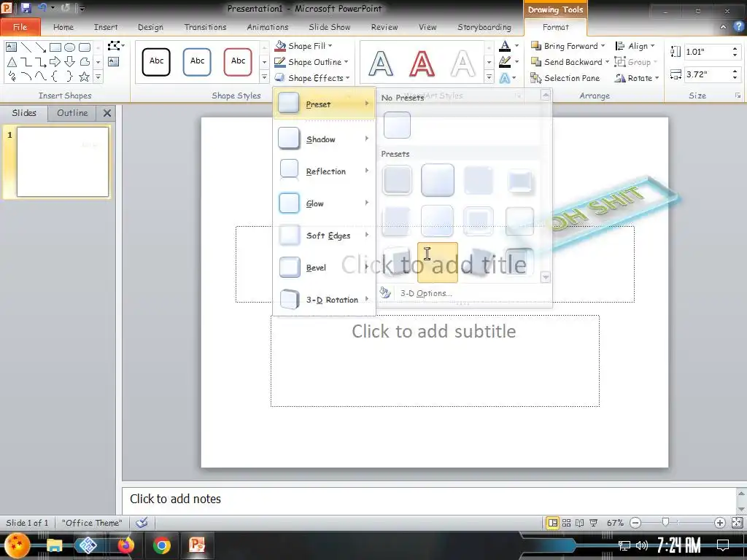Open Firefox from taskbar
The image size is (747, 560).
[125, 545]
